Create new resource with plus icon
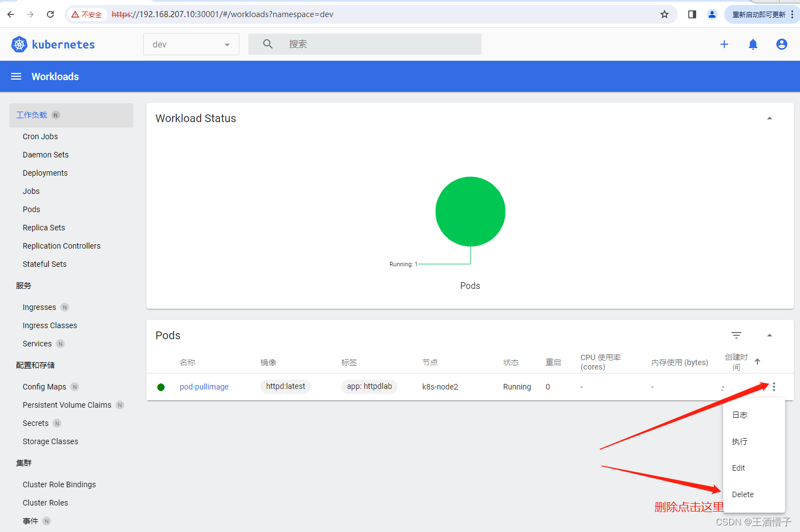 coord(724,44)
